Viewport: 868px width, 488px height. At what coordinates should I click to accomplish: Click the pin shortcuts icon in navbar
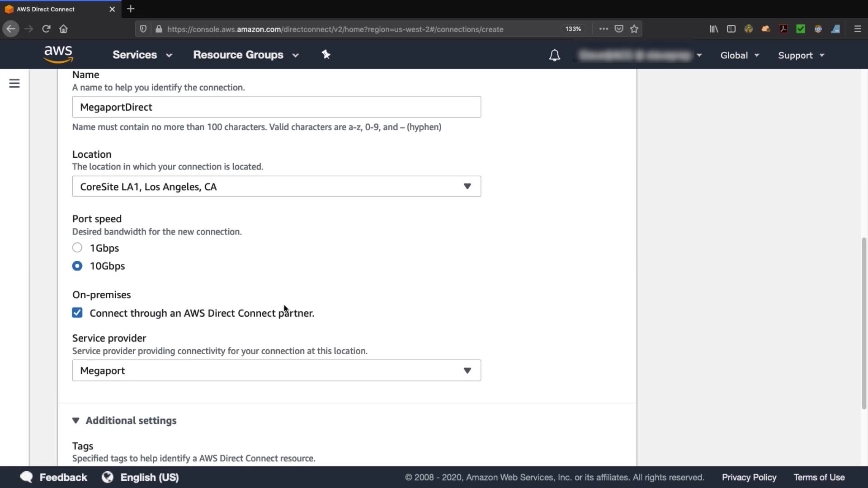coord(326,55)
